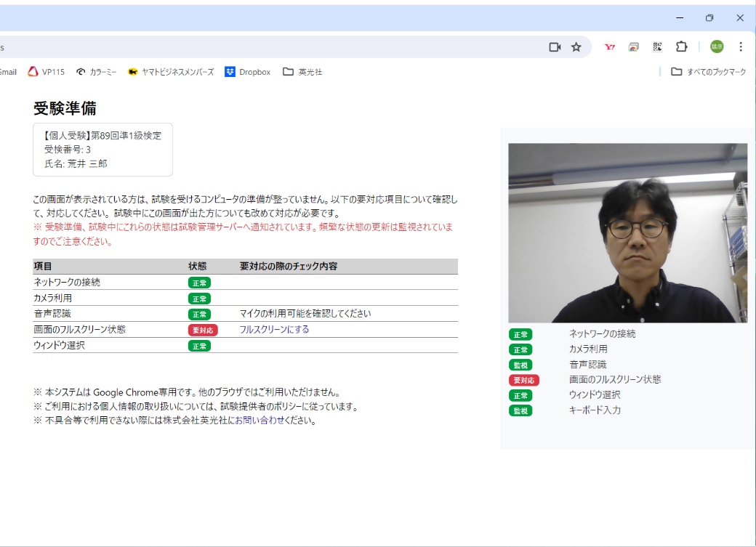Click the 受検番号: 3 text
The height and width of the screenshot is (547, 756).
pos(67,150)
